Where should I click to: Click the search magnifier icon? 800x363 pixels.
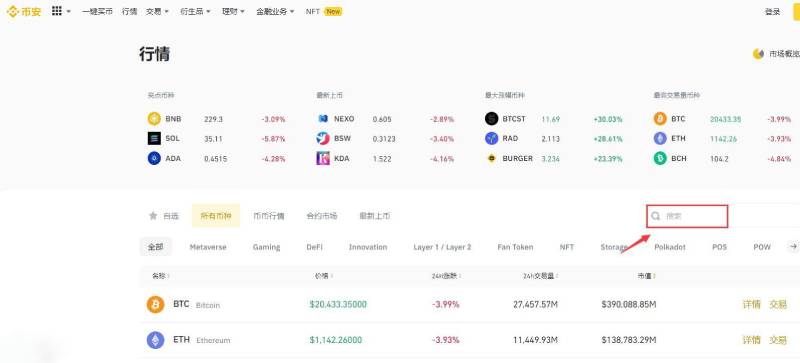(656, 216)
